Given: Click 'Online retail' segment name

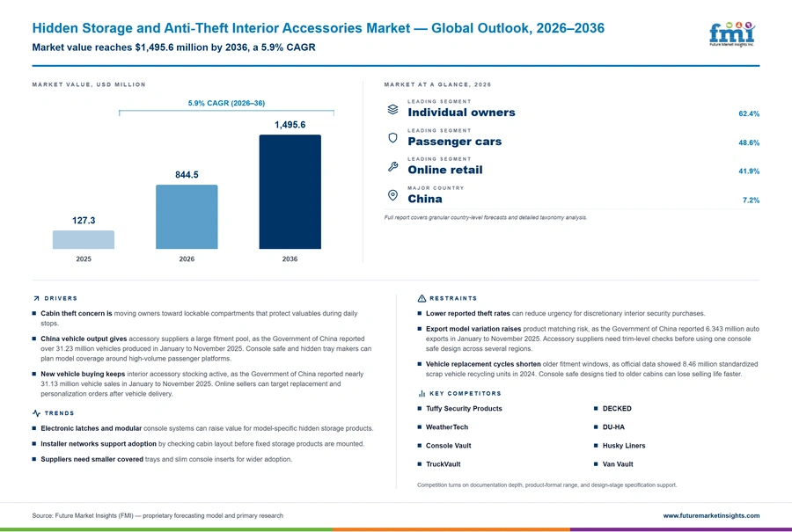Looking at the screenshot, I should coord(445,170).
